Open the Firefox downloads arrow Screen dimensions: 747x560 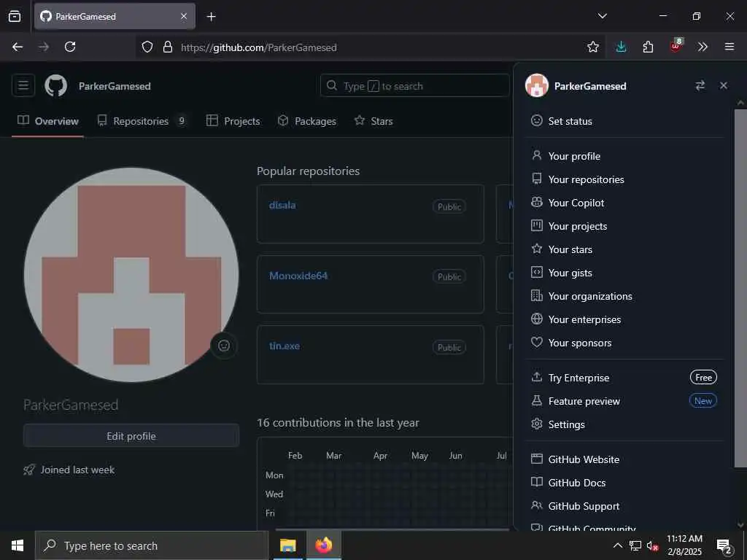[621, 47]
